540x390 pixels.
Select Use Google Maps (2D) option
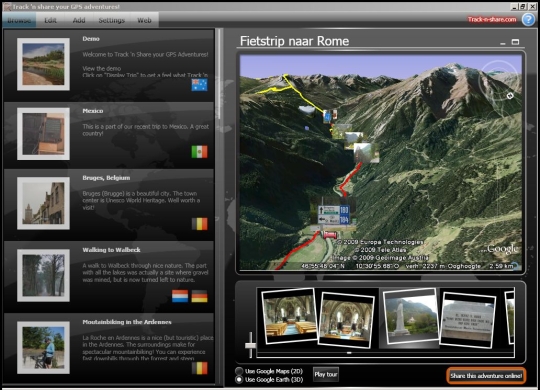click(239, 371)
